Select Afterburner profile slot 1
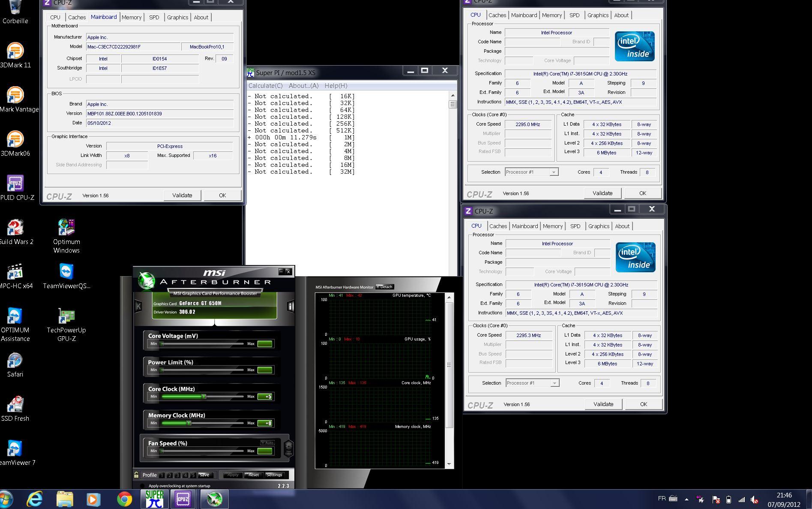 162,475
